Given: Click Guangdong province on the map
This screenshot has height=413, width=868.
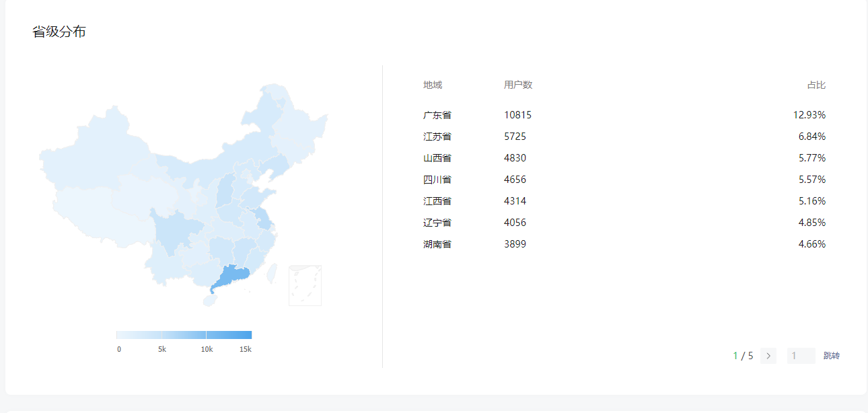Looking at the screenshot, I should coord(231,275).
